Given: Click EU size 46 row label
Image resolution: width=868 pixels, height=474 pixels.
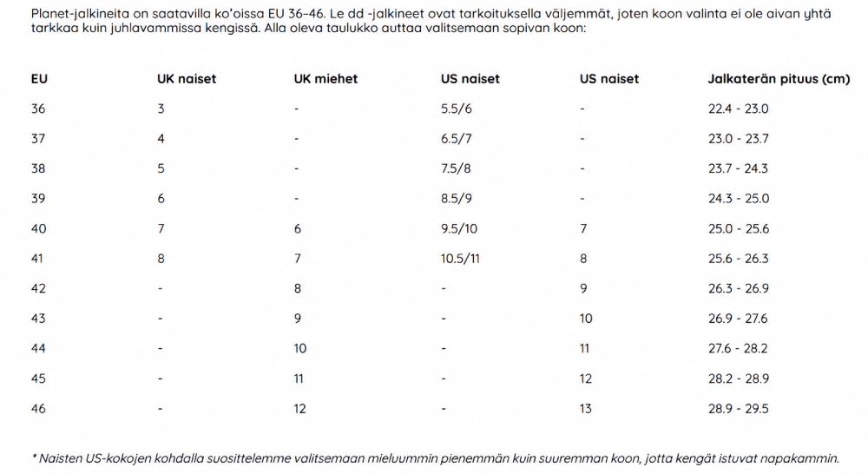Looking at the screenshot, I should pos(39,409).
